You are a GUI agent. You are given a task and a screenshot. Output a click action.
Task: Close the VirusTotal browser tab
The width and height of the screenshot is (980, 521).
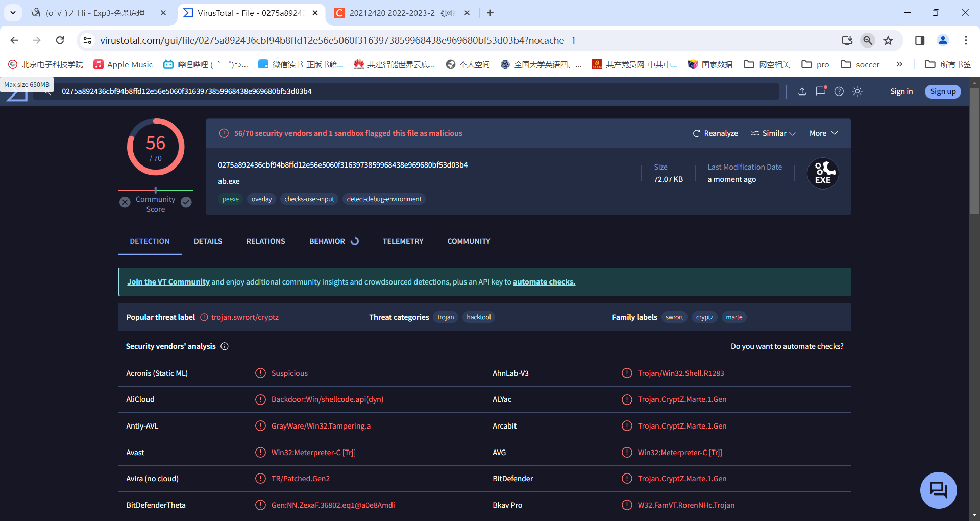click(315, 13)
